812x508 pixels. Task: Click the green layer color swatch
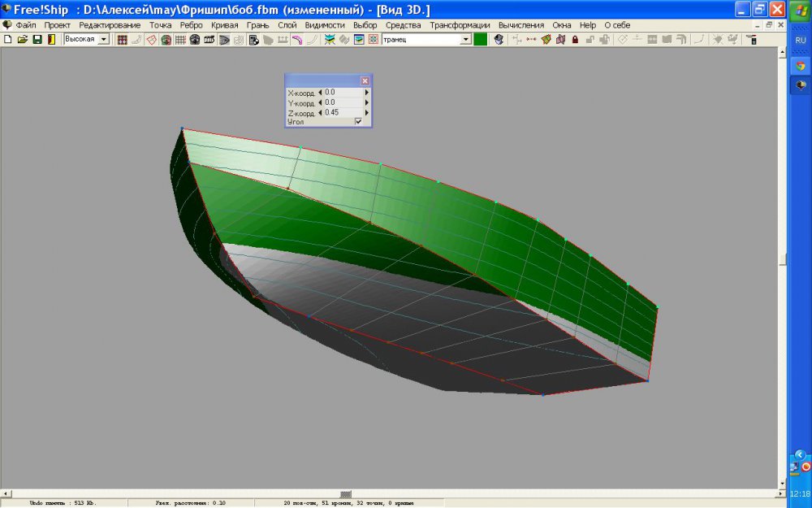pos(480,39)
